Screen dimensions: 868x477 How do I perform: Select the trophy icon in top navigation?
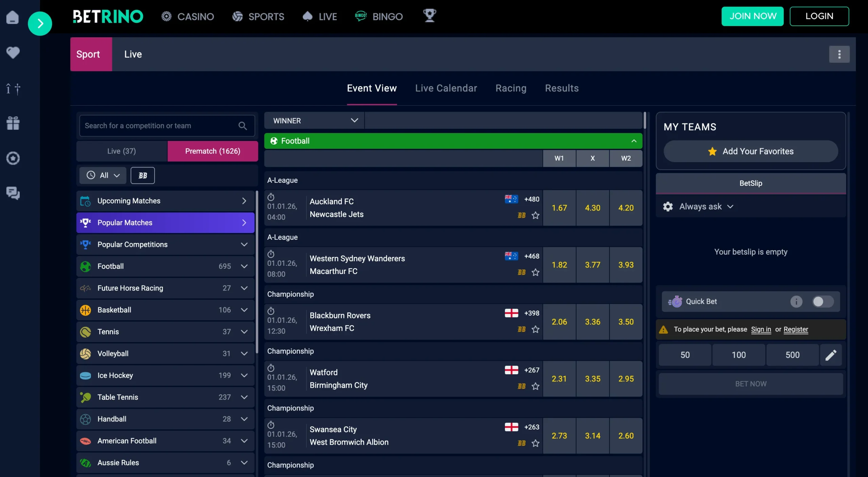point(430,16)
